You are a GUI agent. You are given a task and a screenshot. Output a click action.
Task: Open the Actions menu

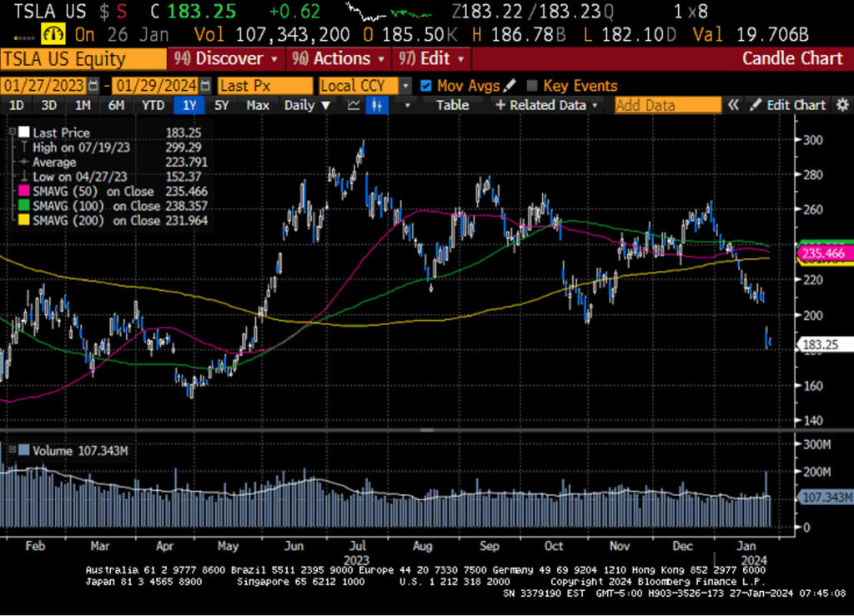click(x=337, y=58)
